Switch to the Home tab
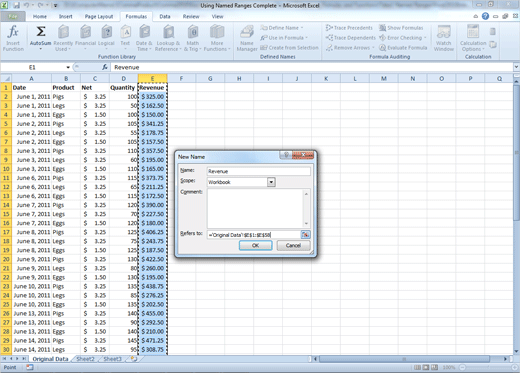This screenshot has height=373, width=520. pos(40,16)
